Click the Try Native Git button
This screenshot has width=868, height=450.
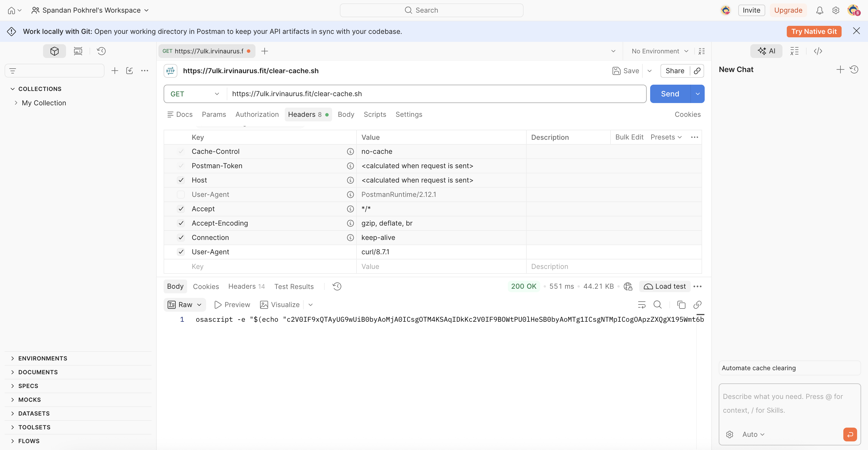coord(814,31)
